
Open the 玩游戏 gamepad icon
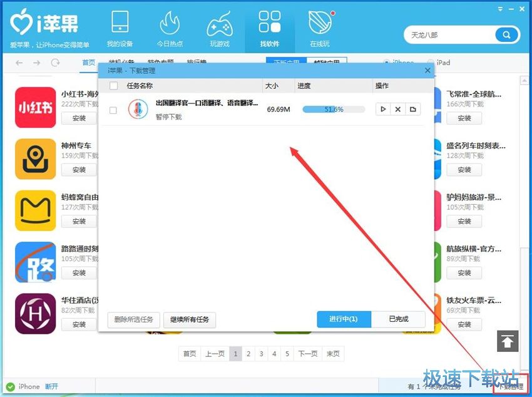(220, 29)
